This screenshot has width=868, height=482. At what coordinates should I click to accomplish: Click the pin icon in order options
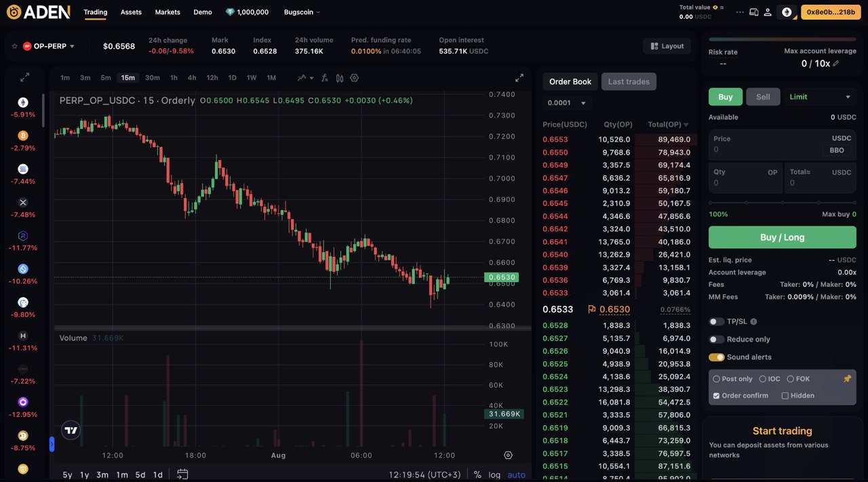(x=847, y=379)
